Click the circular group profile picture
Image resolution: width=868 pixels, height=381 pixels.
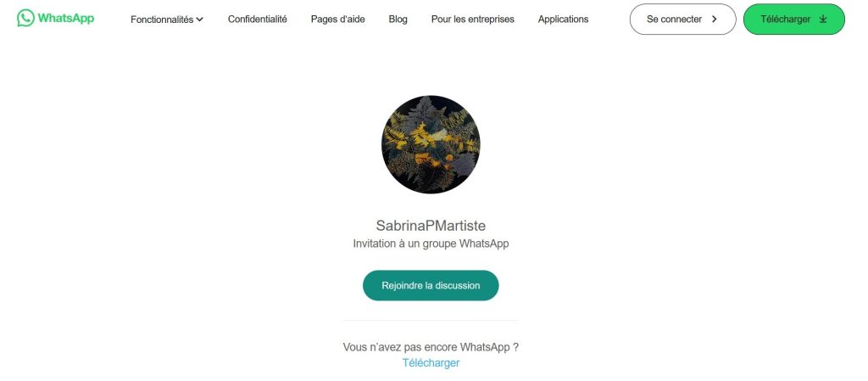(x=431, y=144)
